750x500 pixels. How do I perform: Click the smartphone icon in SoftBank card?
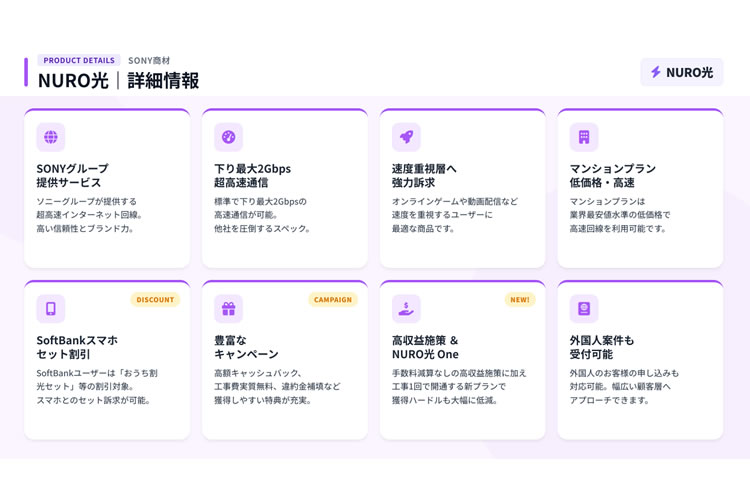[51, 309]
